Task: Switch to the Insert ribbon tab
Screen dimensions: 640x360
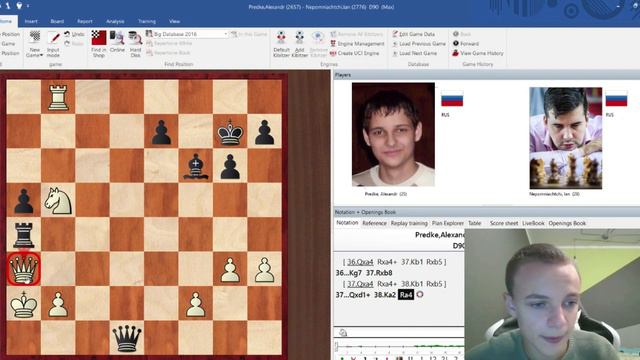Action: pyautogui.click(x=31, y=21)
